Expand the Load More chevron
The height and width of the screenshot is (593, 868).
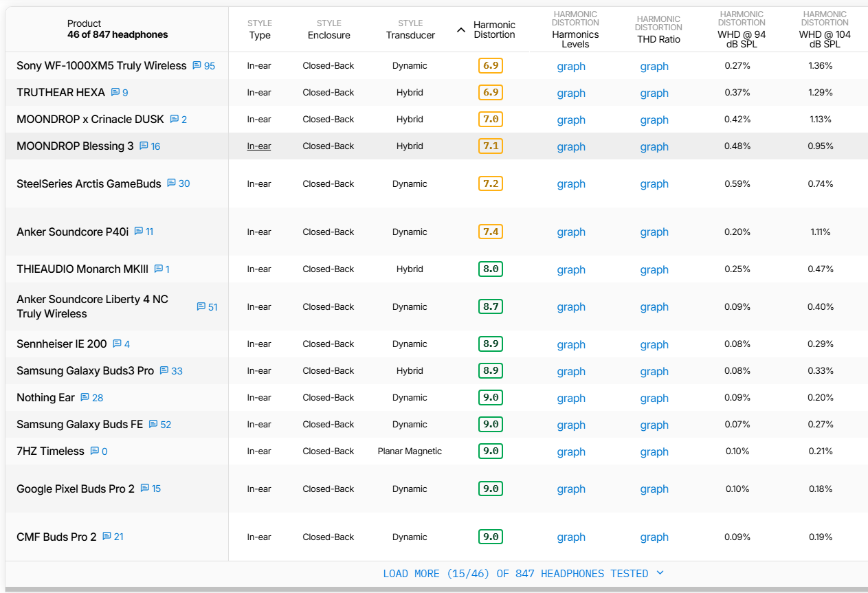coord(660,573)
